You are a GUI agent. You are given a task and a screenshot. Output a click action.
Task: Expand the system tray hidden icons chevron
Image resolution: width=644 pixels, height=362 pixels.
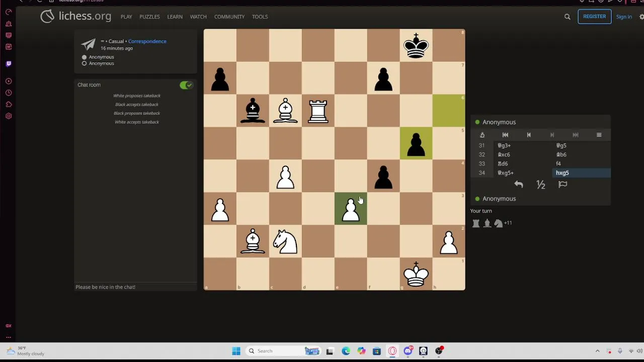[x=597, y=351]
